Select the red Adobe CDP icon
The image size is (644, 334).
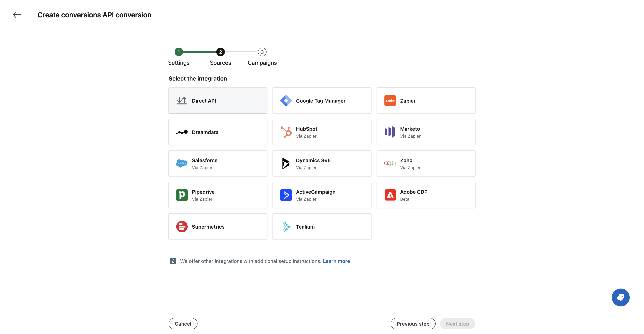tap(390, 195)
